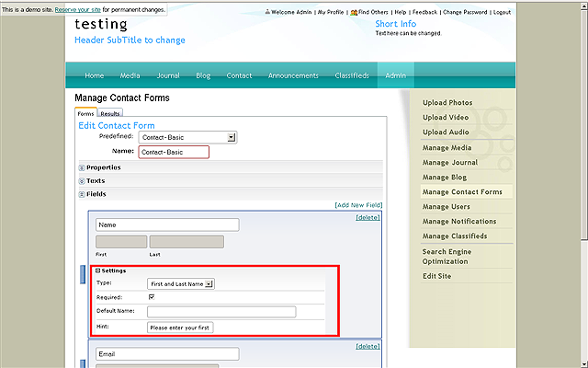Click the Reserve your site link
This screenshot has width=588, height=368.
coord(83,8)
